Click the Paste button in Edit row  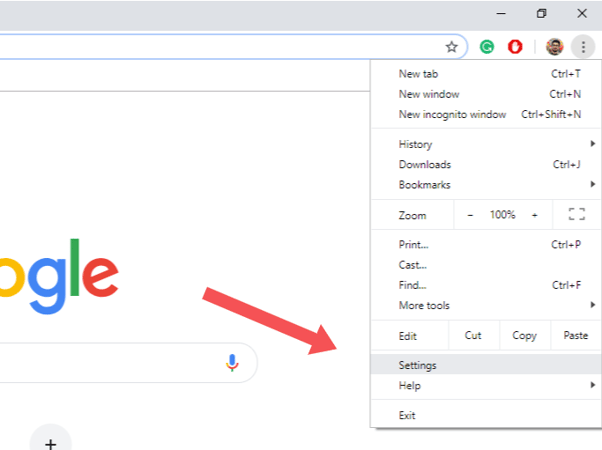pyautogui.click(x=576, y=336)
